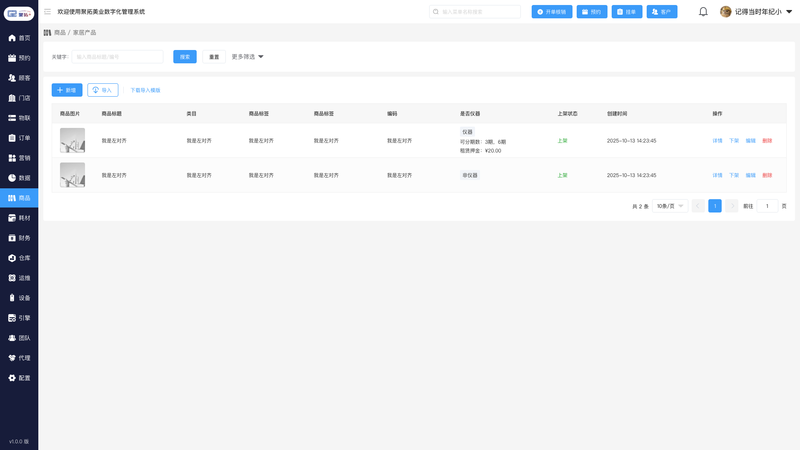Expand 更多筛选 more filters

[247, 57]
